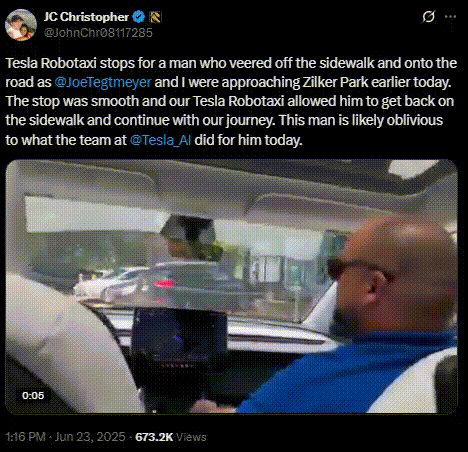The height and width of the screenshot is (452, 468).
Task: Click the car touchscreen in the video
Action: 179,347
